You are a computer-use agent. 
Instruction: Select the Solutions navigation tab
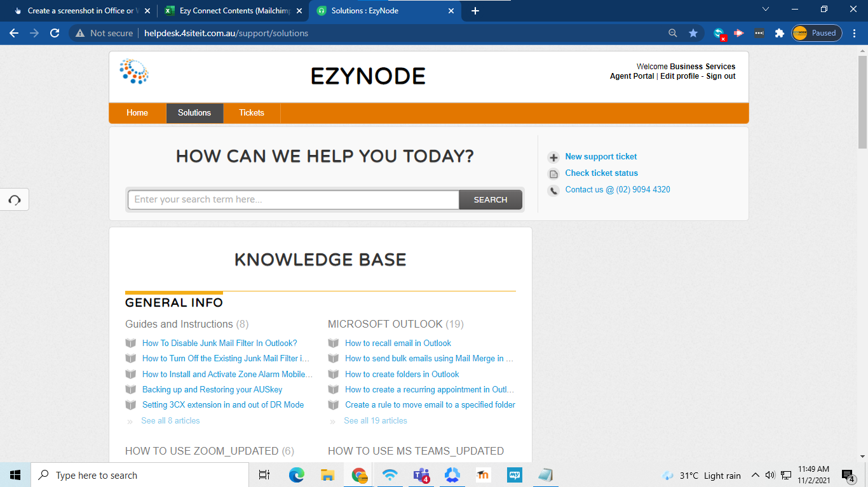194,113
